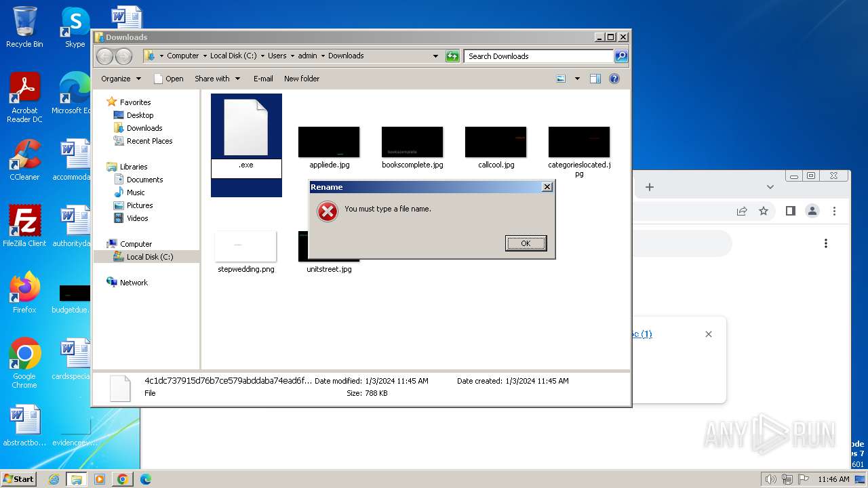868x488 pixels.
Task: Open Chrome profile avatar icon
Action: (x=812, y=211)
